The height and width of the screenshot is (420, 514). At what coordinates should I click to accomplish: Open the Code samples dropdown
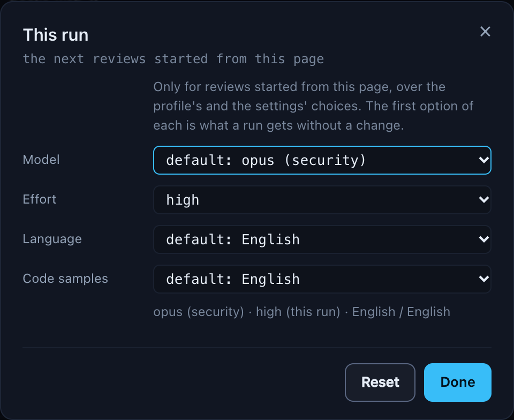coord(322,279)
